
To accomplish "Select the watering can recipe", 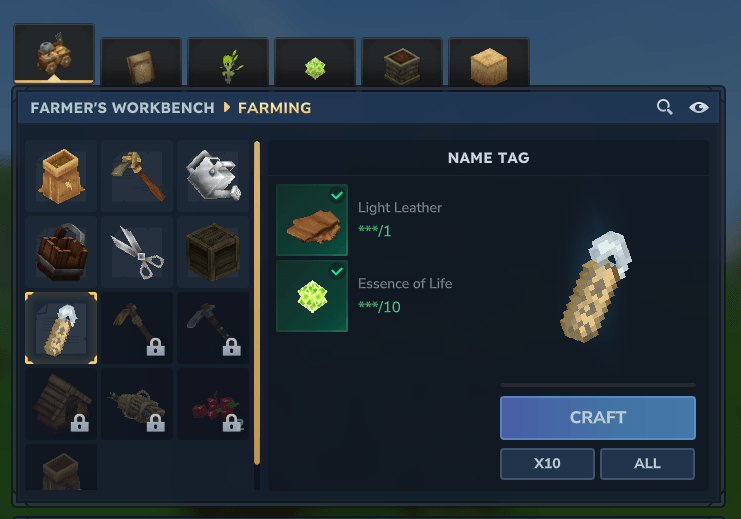I will click(213, 176).
